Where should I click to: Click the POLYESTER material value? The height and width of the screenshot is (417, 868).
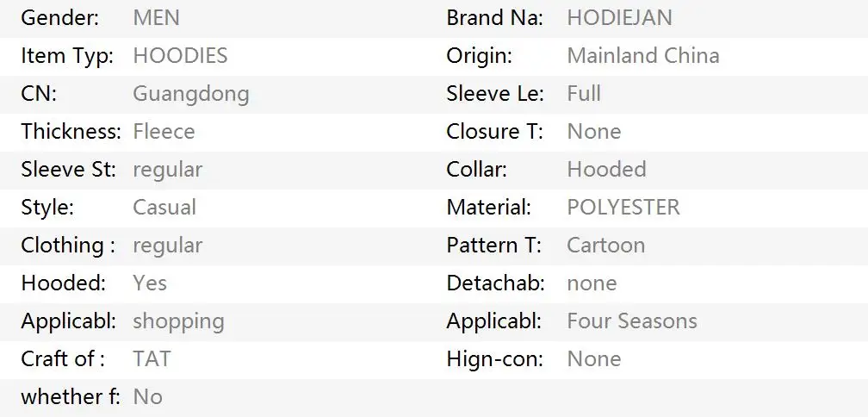(x=623, y=208)
